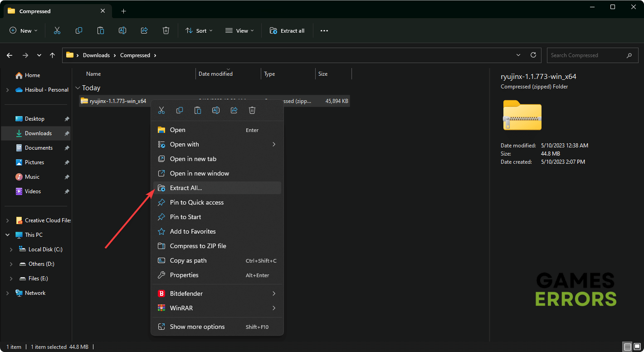This screenshot has height=352, width=644.
Task: Expand the Local Disk (C:) tree node
Action: (x=11, y=249)
